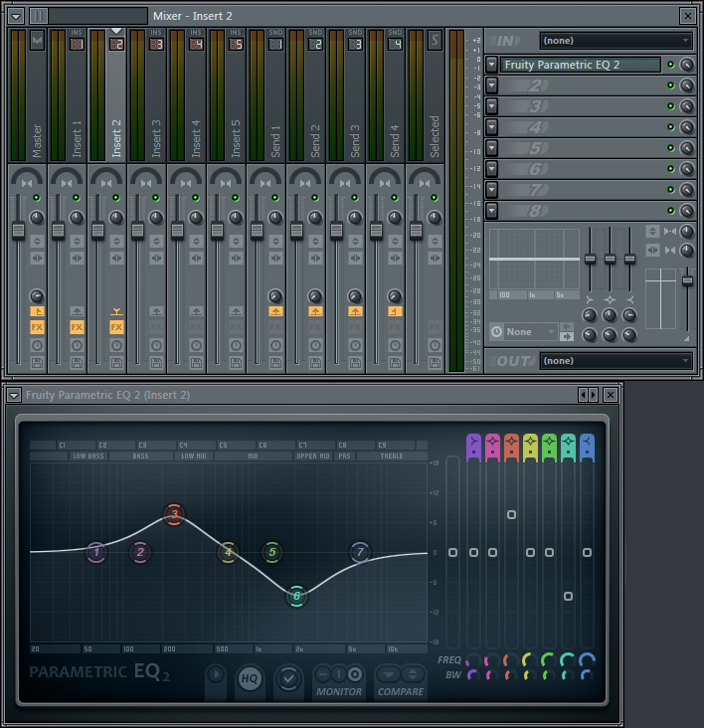Select the Master mixer track

(27, 95)
